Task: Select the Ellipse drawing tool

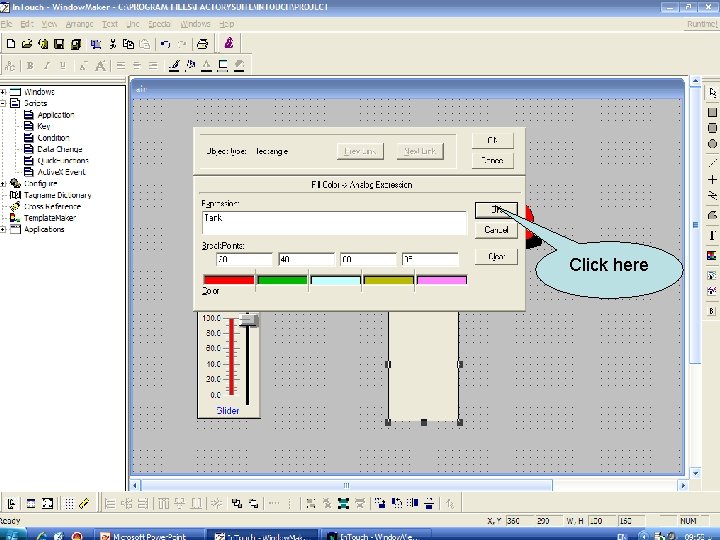Action: 712,144
